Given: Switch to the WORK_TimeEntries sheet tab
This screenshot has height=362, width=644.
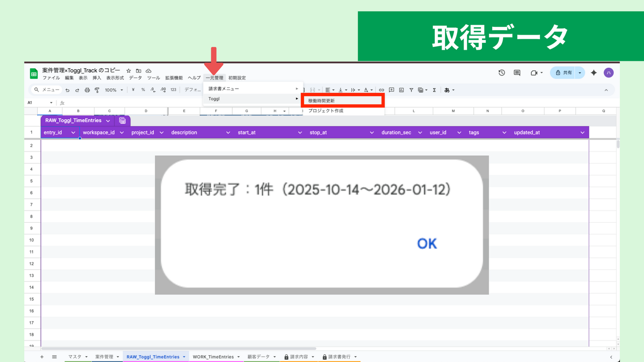Looking at the screenshot, I should [x=216, y=357].
